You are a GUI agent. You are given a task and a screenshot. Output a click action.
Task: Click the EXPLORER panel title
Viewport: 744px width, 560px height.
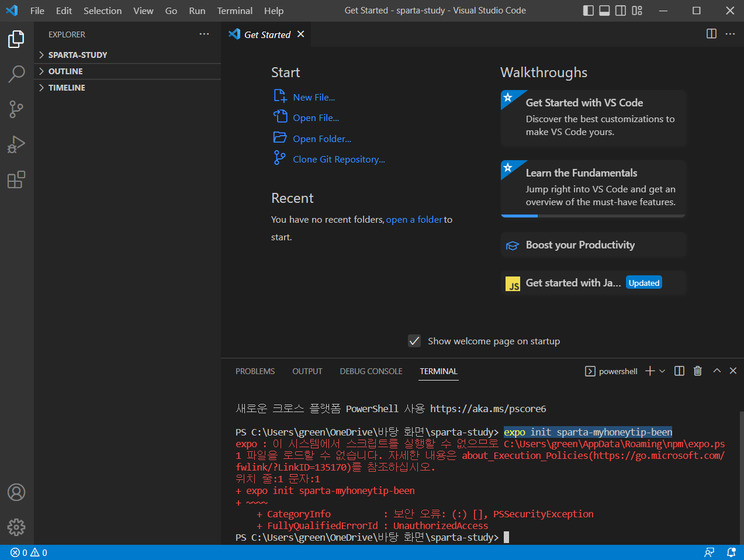(x=67, y=34)
